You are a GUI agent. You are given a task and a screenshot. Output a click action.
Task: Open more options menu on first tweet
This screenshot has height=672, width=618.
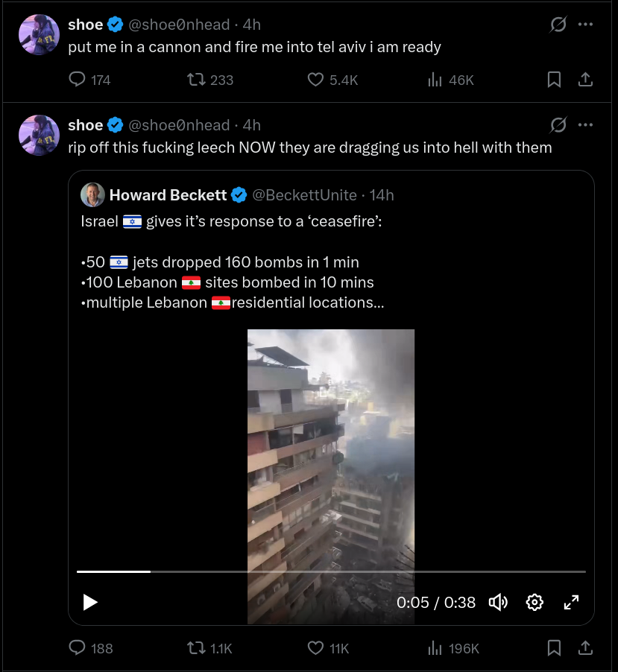pyautogui.click(x=585, y=25)
